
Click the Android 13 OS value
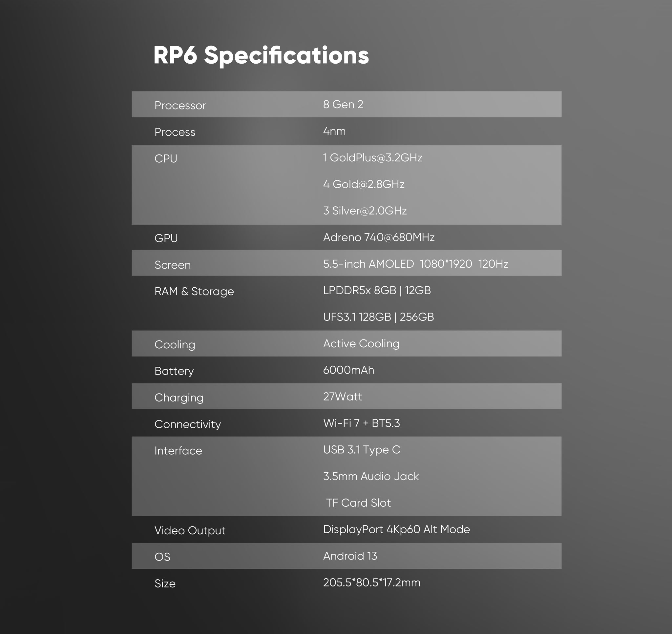pyautogui.click(x=349, y=556)
